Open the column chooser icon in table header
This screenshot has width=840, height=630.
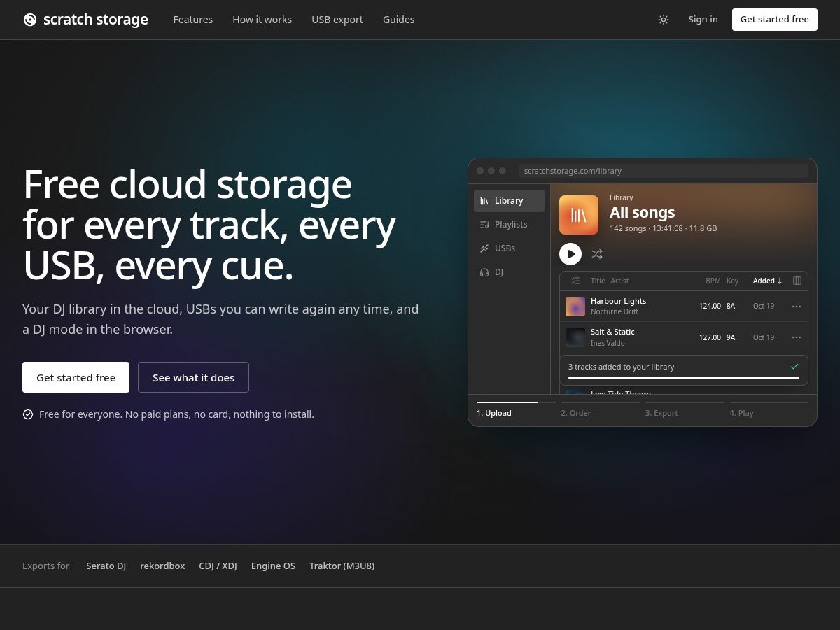click(797, 281)
